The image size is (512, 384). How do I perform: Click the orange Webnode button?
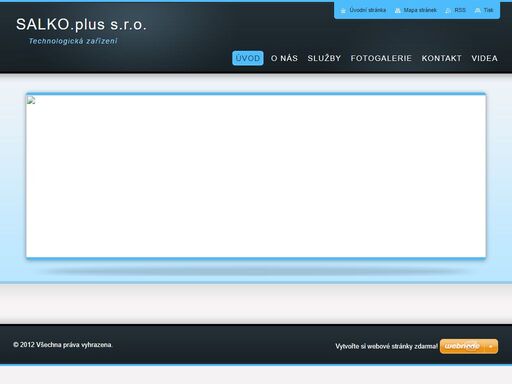[469, 347]
